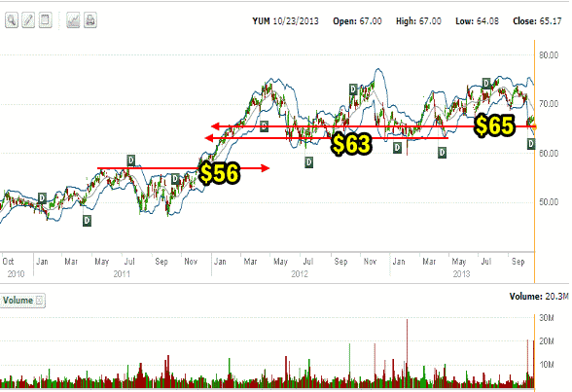Click the Low: 64.08 value
The image size is (572, 392).
point(477,21)
